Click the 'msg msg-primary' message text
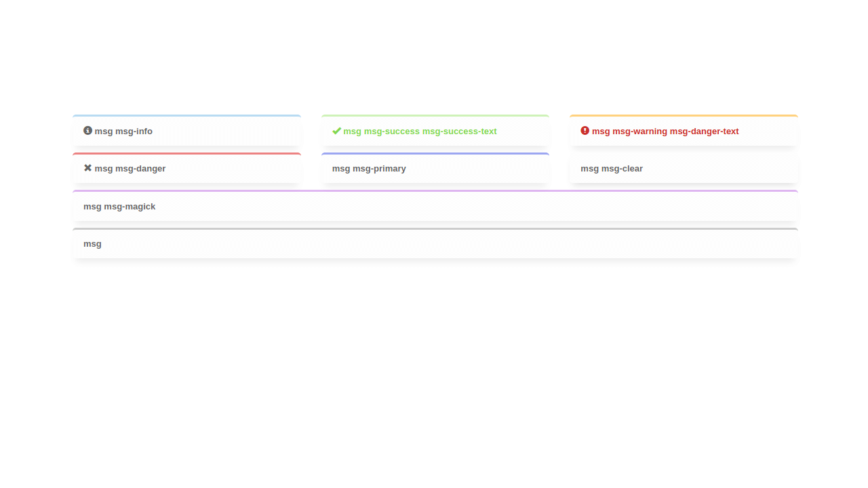Image resolution: width=868 pixels, height=488 pixels. [369, 169]
